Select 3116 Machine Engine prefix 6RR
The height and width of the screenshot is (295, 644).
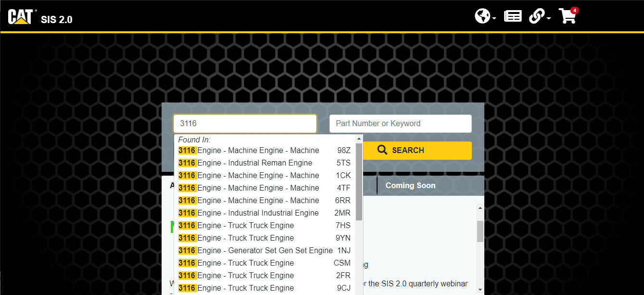[x=264, y=201]
